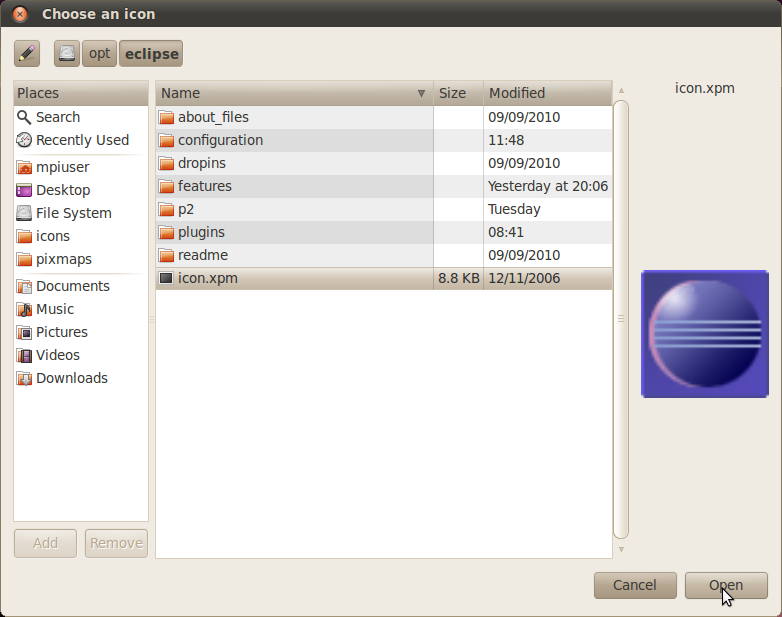Screen dimensions: 782x617
Task: Click the icon.xpm file icon
Action: tap(166, 278)
